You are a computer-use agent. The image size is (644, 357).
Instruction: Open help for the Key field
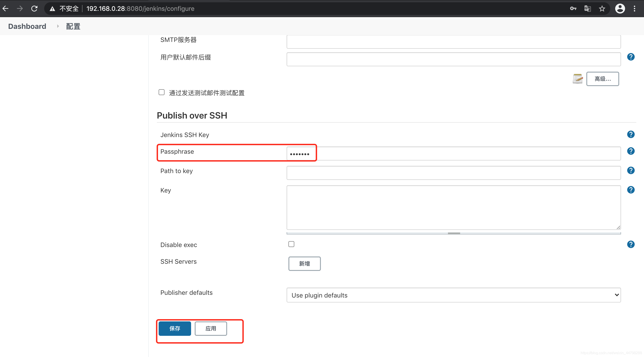pos(631,190)
